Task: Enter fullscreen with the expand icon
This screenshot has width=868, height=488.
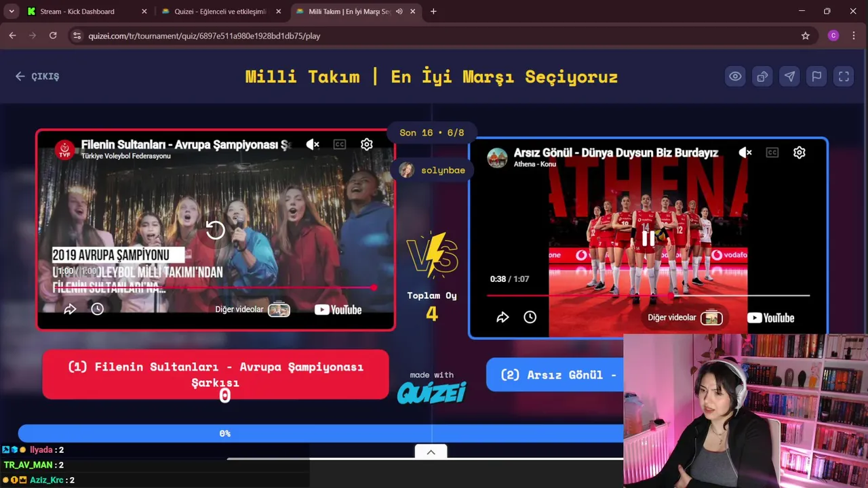Action: click(844, 77)
